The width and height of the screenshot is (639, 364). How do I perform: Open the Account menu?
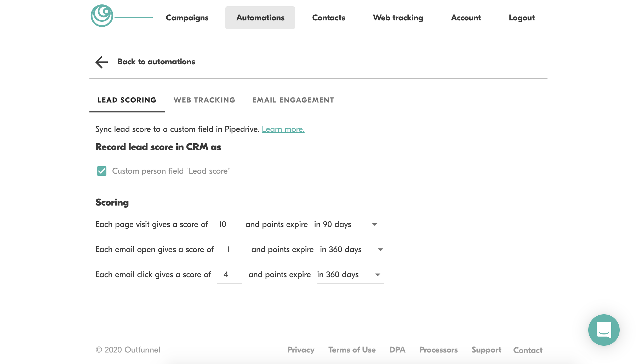[466, 18]
